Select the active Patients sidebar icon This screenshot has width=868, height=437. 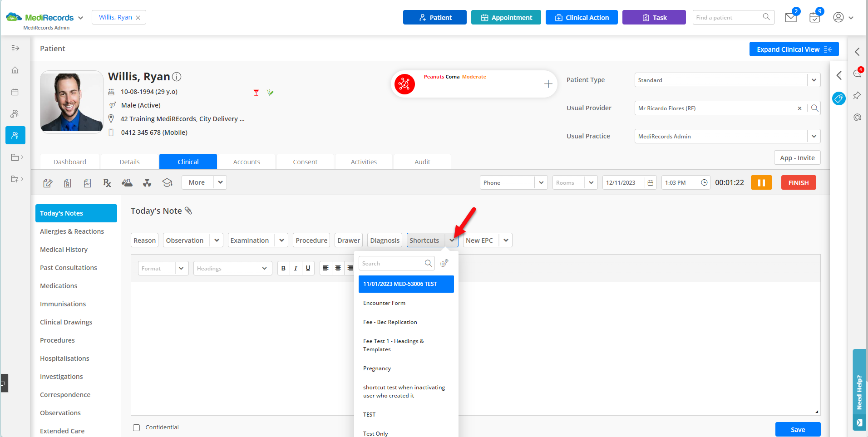click(15, 135)
